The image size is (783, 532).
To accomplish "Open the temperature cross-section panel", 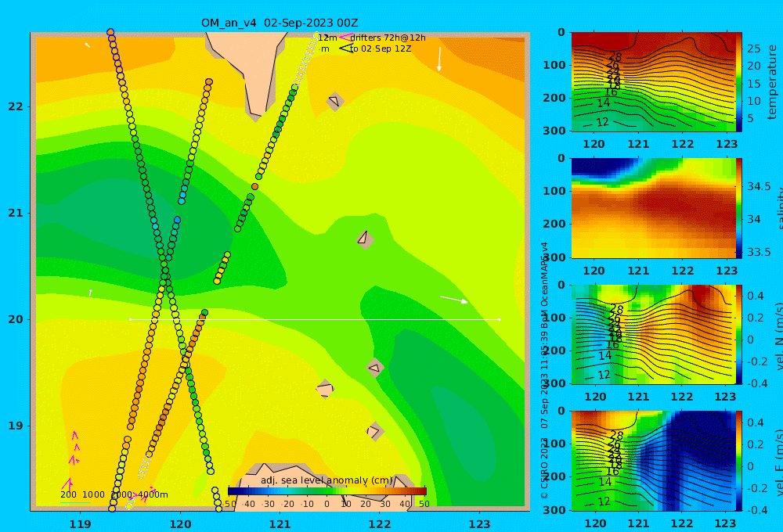I will point(653,82).
